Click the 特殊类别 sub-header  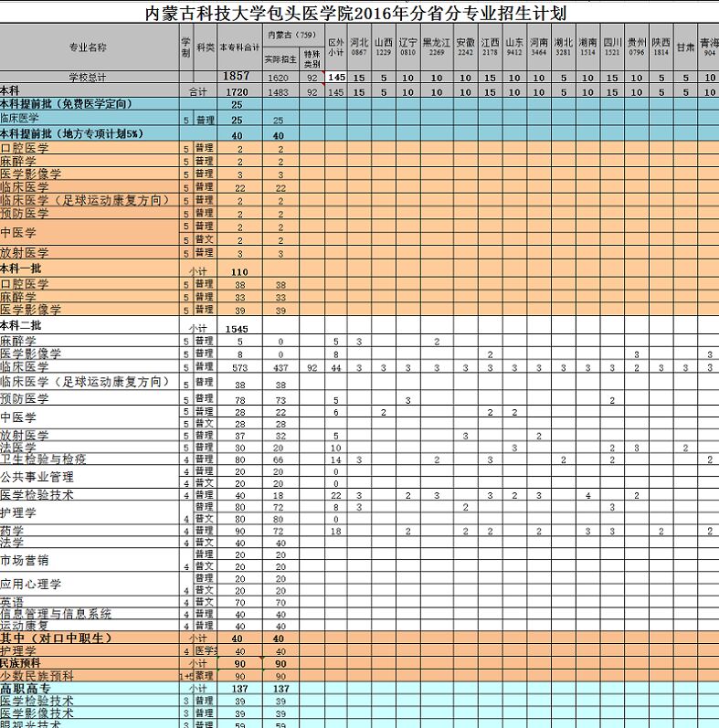pyautogui.click(x=312, y=59)
